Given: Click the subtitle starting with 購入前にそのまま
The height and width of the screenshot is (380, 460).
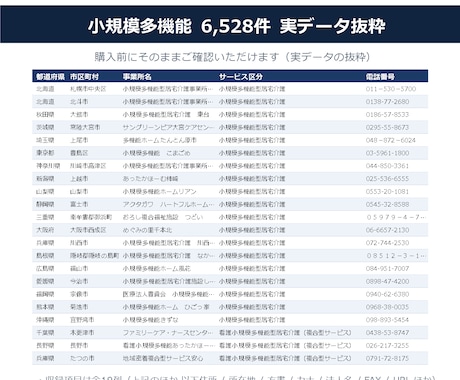Looking at the screenshot, I should pyautogui.click(x=232, y=57).
